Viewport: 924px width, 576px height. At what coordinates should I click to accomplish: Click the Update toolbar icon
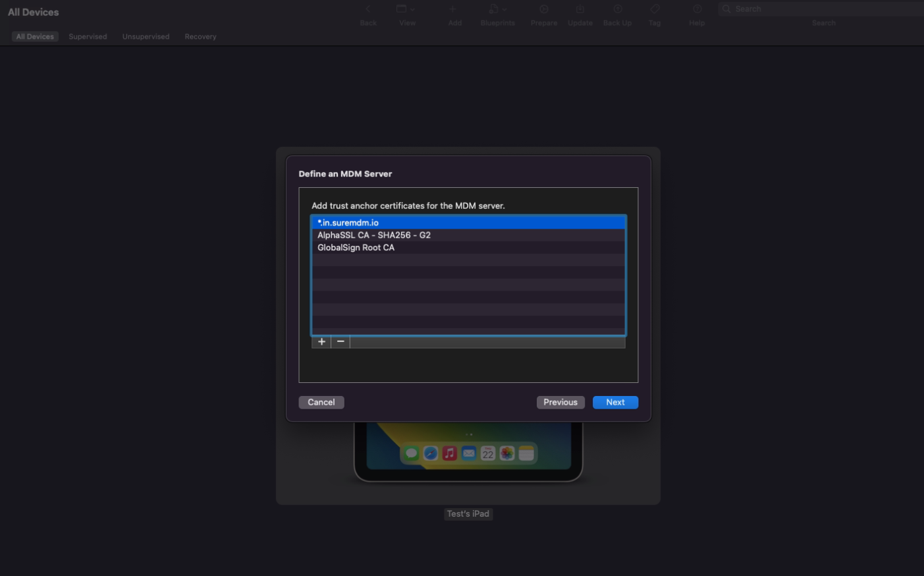point(580,9)
